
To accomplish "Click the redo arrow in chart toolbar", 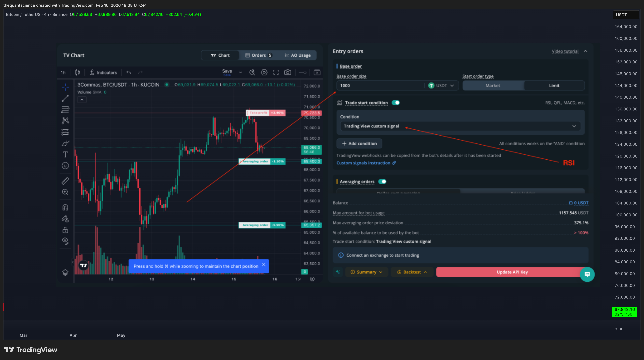I will click(x=141, y=72).
